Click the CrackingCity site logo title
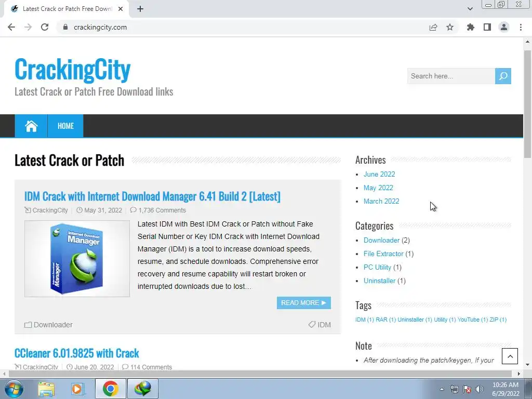This screenshot has height=399, width=532. 73,70
